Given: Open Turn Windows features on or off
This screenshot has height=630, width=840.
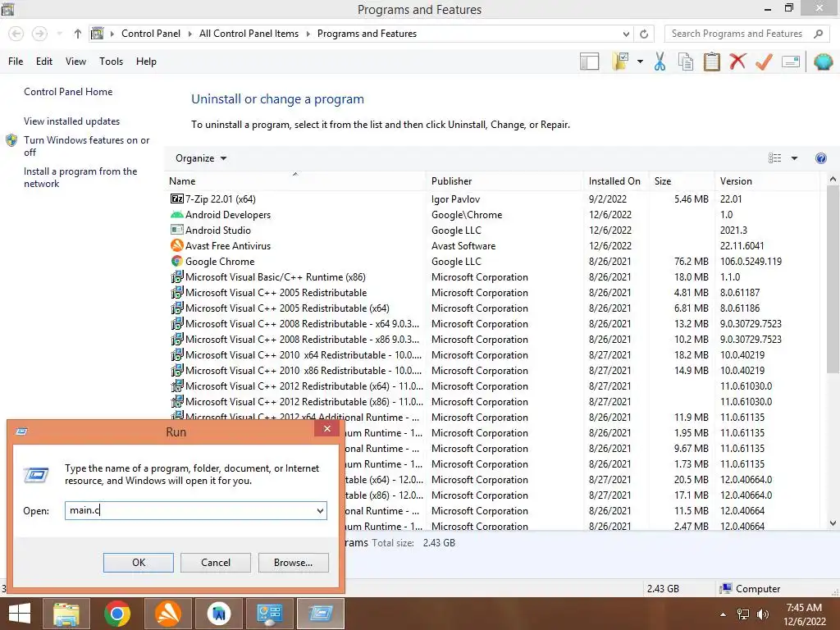Looking at the screenshot, I should 86,146.
